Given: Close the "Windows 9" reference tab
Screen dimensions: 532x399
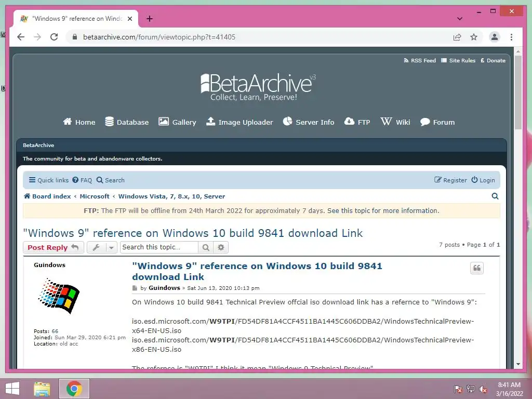Looking at the screenshot, I should (129, 19).
